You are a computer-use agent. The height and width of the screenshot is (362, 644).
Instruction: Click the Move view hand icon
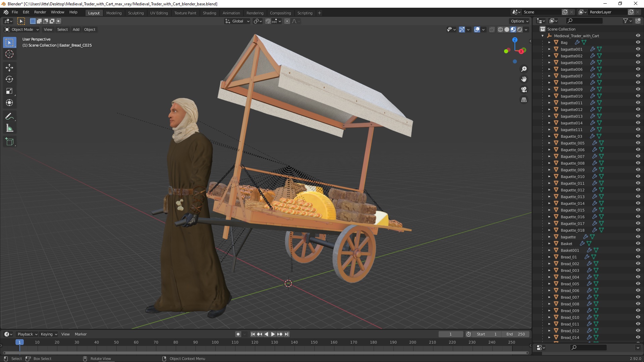click(524, 79)
